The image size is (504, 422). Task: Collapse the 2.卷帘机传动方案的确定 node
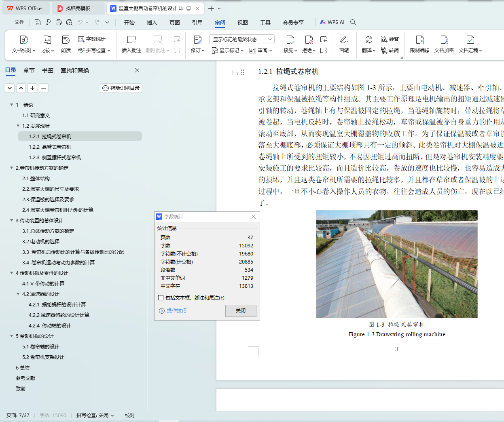point(11,168)
